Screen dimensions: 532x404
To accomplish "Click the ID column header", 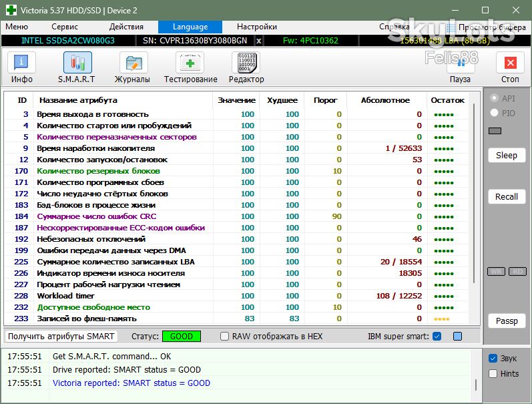I will tap(22, 100).
